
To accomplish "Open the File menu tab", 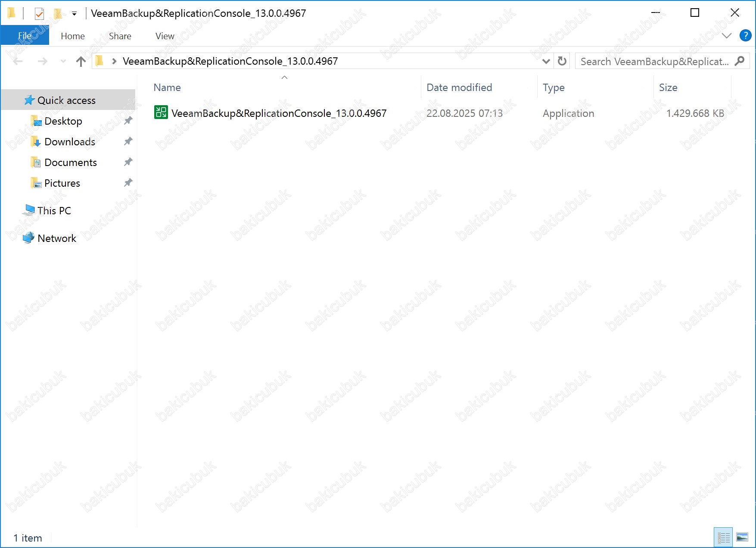I will (x=25, y=36).
